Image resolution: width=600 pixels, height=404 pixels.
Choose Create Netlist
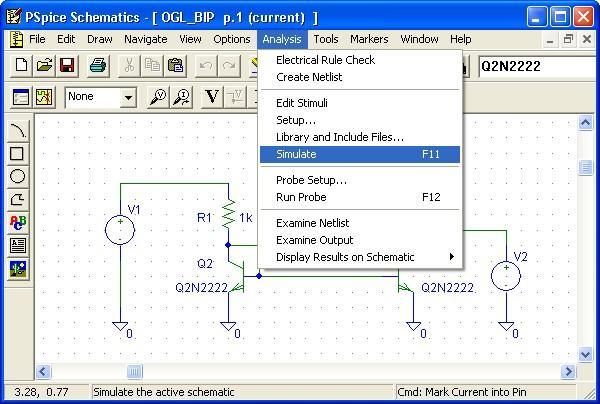pos(360,77)
